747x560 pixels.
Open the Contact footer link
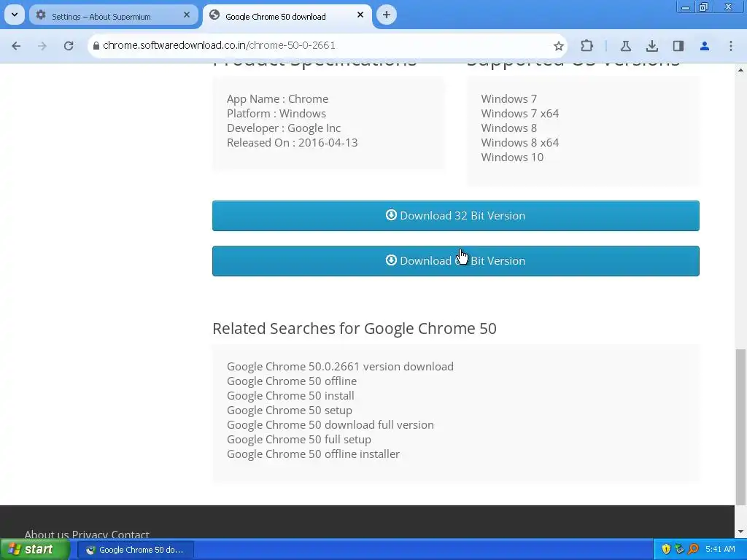click(130, 534)
